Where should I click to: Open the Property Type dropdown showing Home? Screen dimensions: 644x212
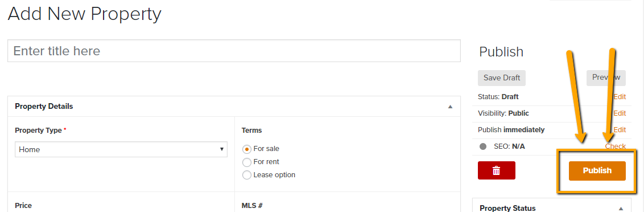coord(121,149)
